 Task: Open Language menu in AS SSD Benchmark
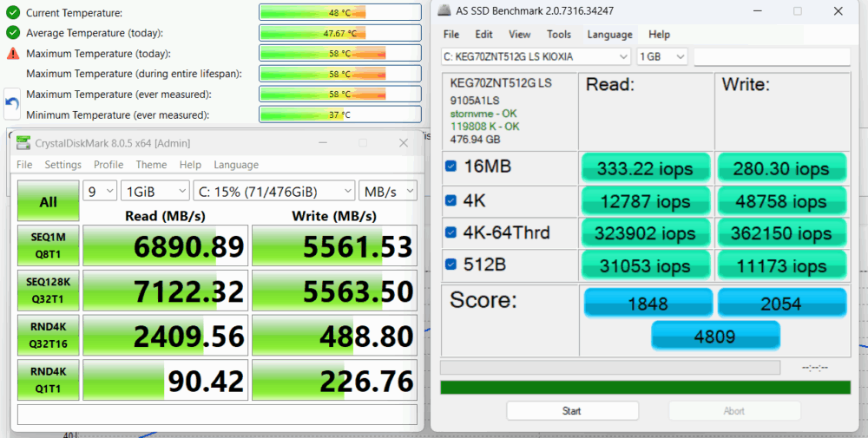click(609, 35)
